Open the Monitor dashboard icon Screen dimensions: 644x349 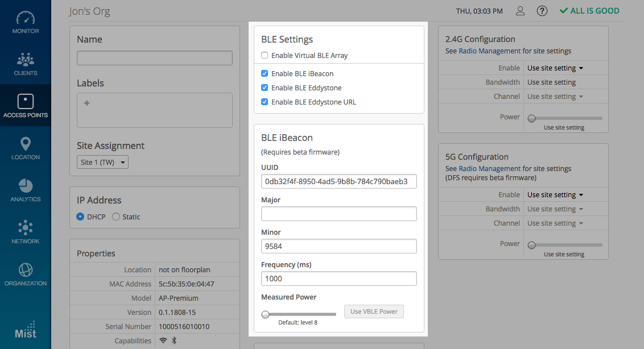click(26, 18)
